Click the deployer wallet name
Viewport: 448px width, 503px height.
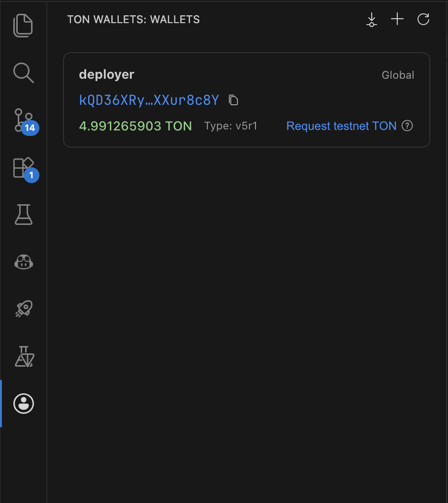(x=106, y=75)
